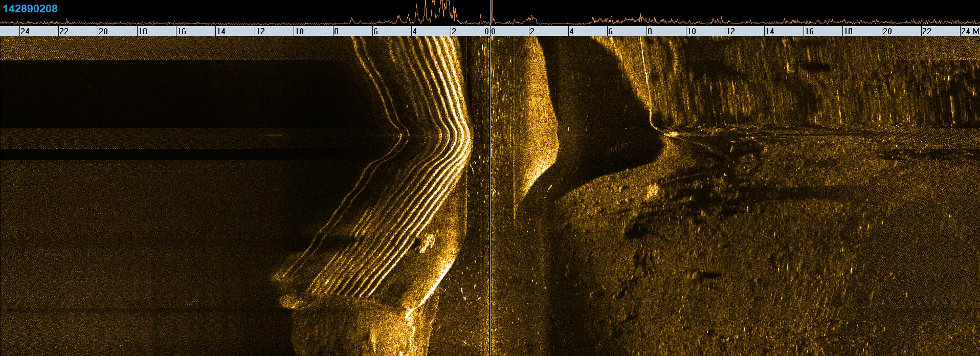Click the 16 mark on left range scale
The image size is (980, 356).
tap(181, 31)
